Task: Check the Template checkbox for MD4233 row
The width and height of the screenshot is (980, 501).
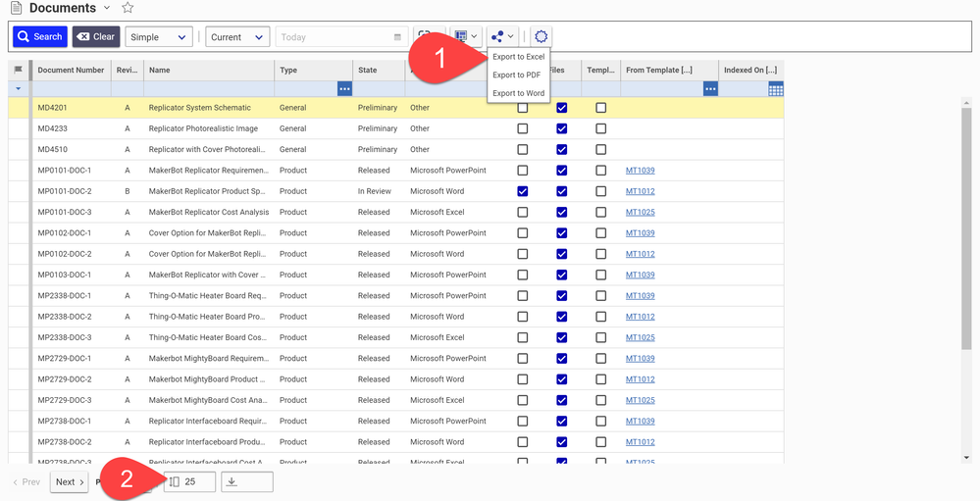Action: (x=600, y=128)
